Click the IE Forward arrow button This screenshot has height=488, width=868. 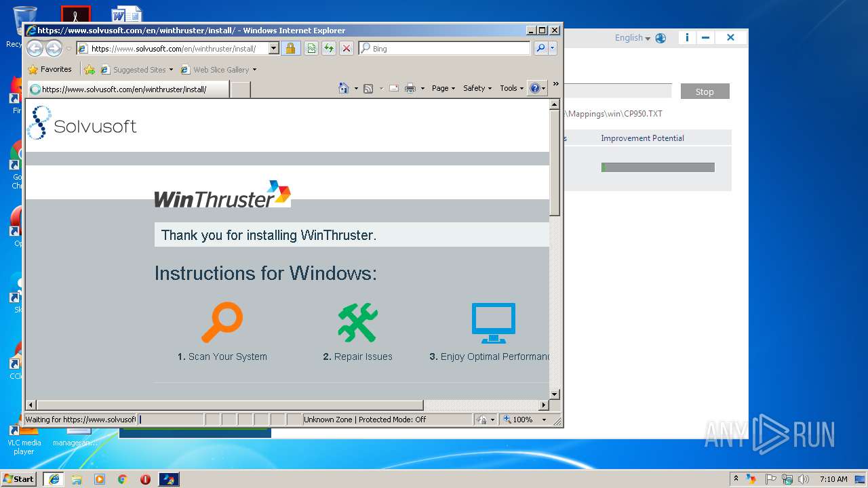click(x=54, y=48)
